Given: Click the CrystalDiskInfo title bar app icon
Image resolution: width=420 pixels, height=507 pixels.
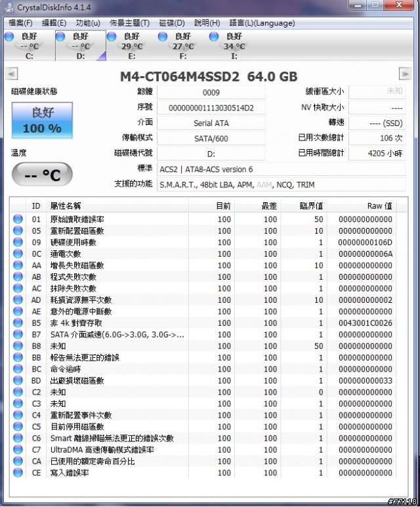Looking at the screenshot, I should pos(10,7).
